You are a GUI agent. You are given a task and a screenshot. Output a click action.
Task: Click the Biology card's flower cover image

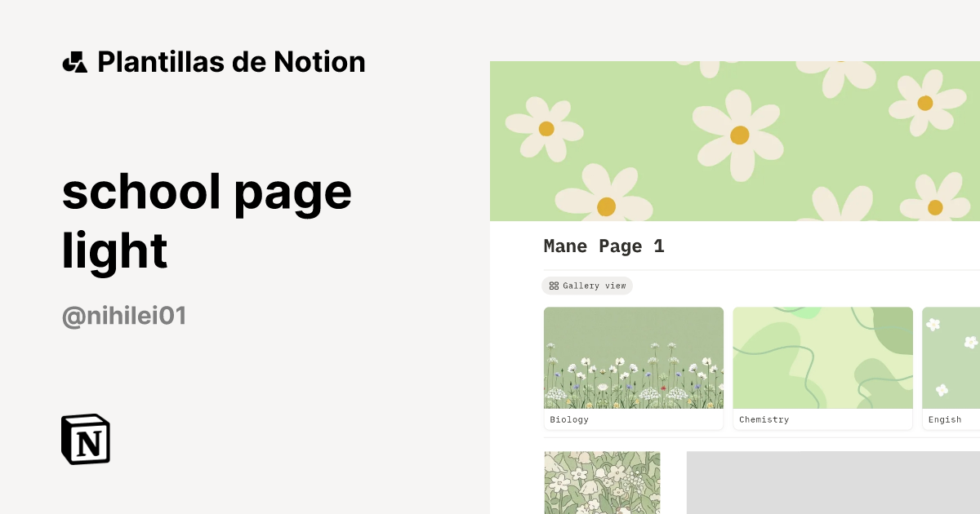tap(633, 358)
